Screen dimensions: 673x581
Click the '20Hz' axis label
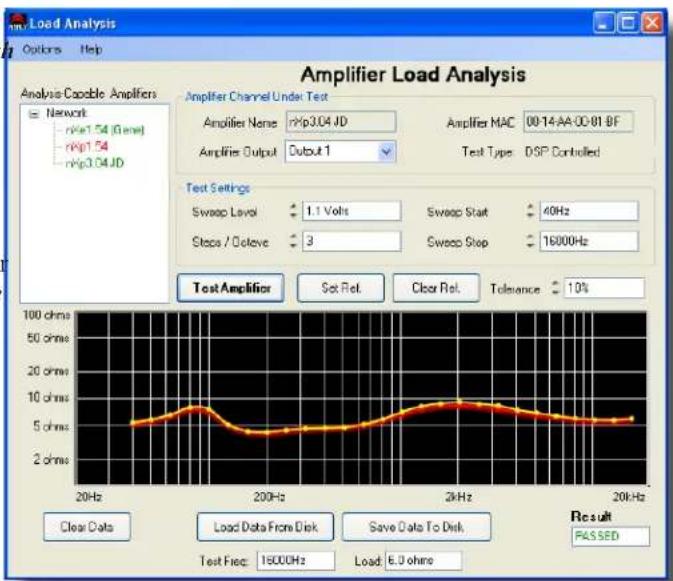(x=89, y=497)
